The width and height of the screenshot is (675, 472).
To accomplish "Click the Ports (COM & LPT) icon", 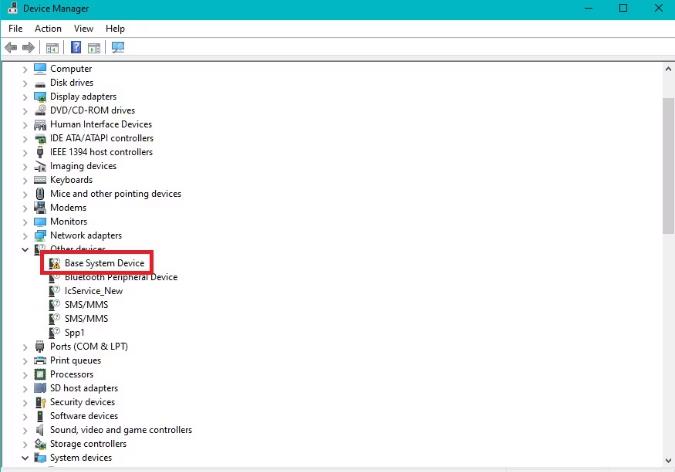I will 40,346.
